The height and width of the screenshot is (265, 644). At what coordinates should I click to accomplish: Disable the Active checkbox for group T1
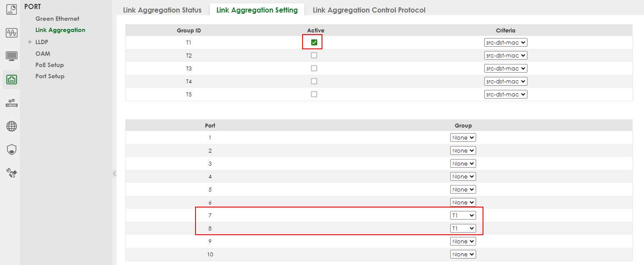point(314,42)
